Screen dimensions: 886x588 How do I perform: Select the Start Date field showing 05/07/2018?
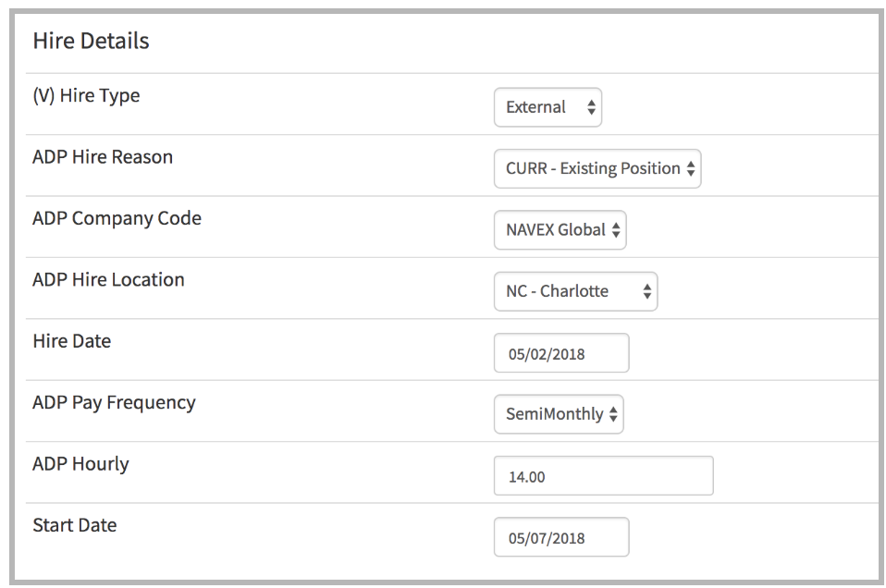[x=561, y=536]
